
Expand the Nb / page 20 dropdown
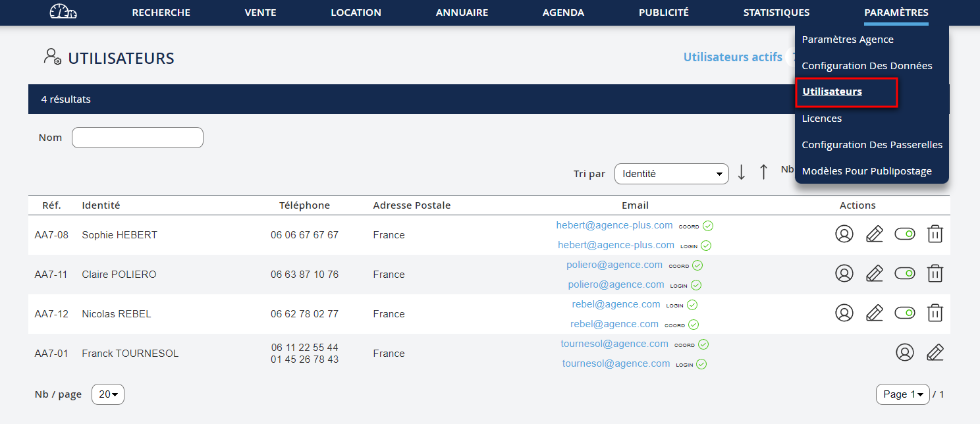[108, 394]
